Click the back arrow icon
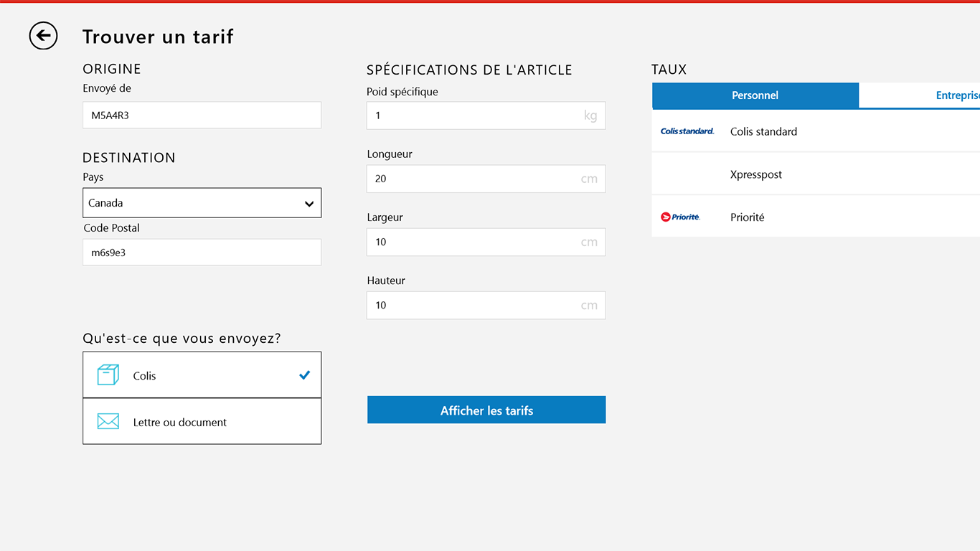Image resolution: width=980 pixels, height=551 pixels. tap(43, 35)
